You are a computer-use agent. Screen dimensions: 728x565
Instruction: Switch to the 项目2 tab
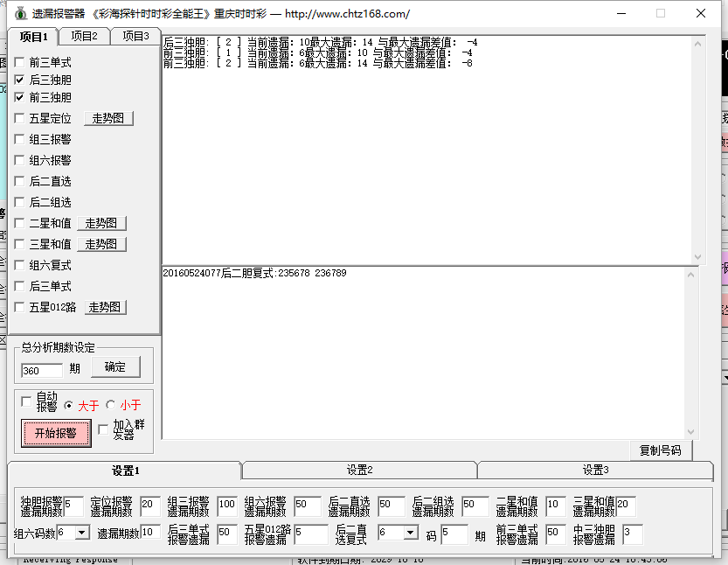coord(84,36)
